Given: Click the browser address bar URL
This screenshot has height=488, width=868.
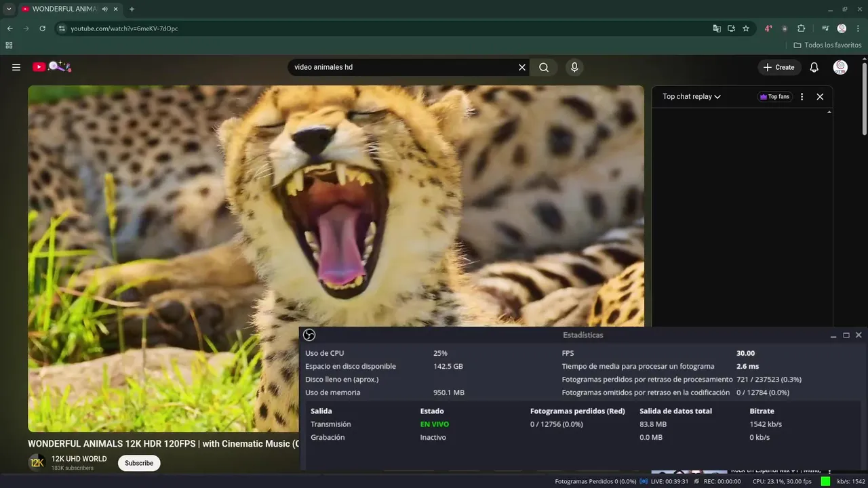Looking at the screenshot, I should [x=124, y=28].
